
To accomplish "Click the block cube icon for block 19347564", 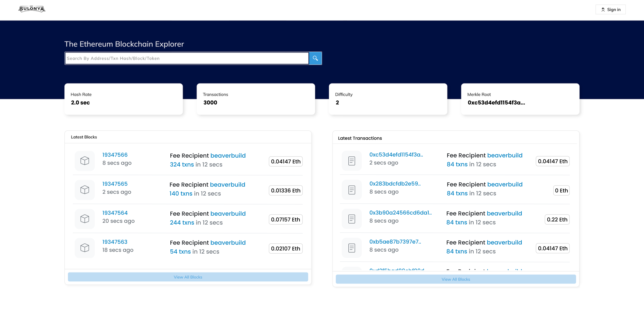I will click(85, 219).
